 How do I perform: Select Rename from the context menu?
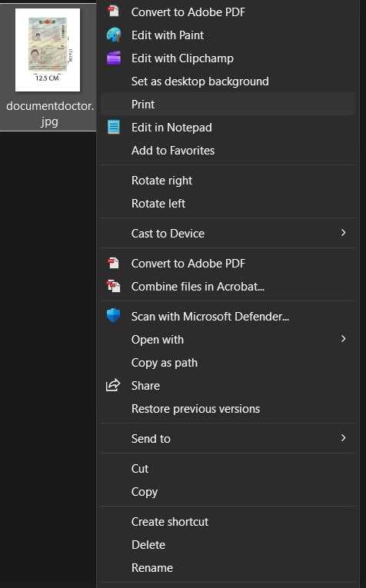coord(228,568)
